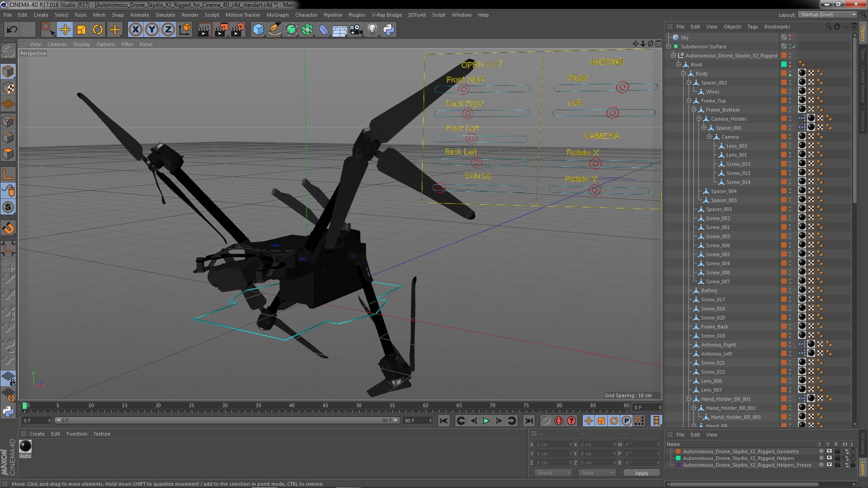The height and width of the screenshot is (488, 868).
Task: Select Texture mode icon in left toolbar
Action: point(8,88)
